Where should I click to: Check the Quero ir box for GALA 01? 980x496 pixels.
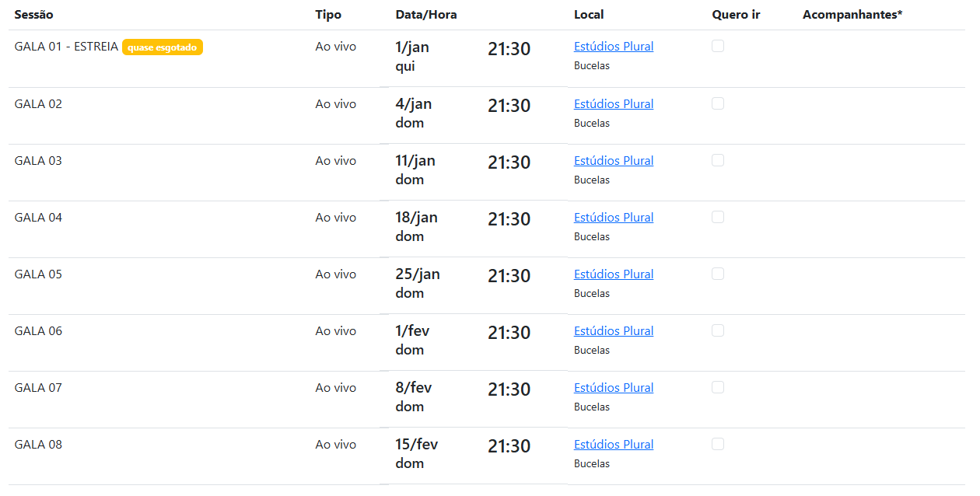718,46
